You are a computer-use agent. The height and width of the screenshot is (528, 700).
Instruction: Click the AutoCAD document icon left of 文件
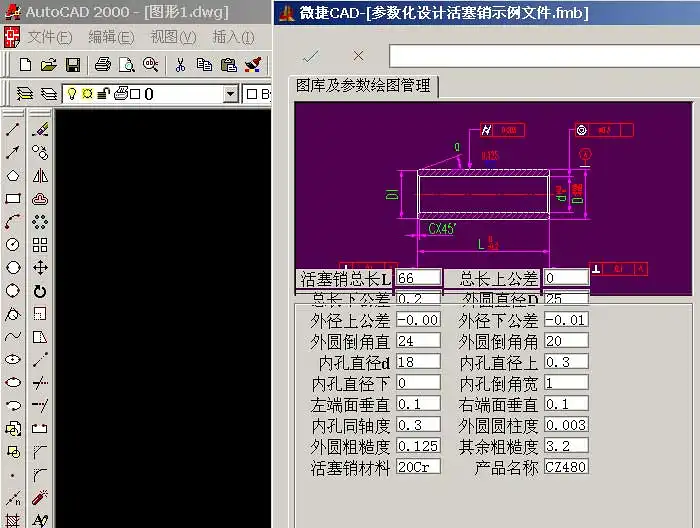pos(12,37)
